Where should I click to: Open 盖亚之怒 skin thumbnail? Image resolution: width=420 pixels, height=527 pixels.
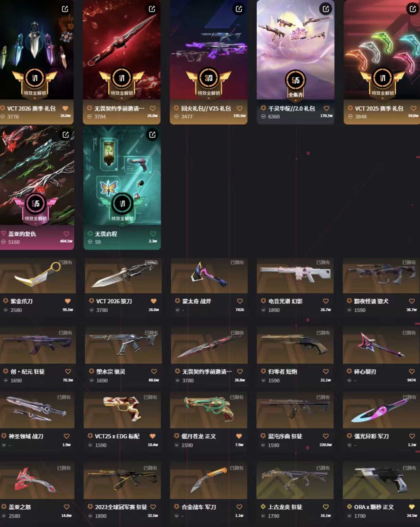[37, 481]
